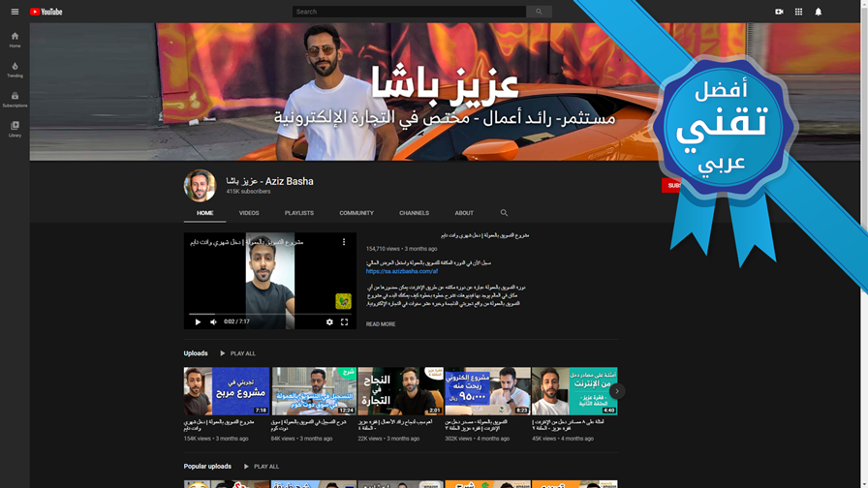This screenshot has height=488, width=868.
Task: Open upload thumbnail with 4:40 duration
Action: pos(574,391)
